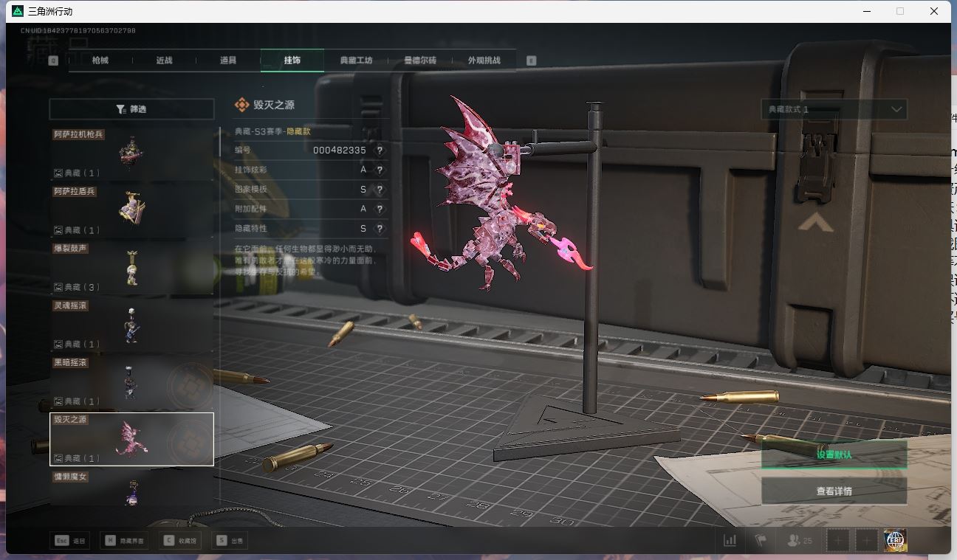Click the first empty squad slot plus
This screenshot has width=957, height=560.
[838, 541]
